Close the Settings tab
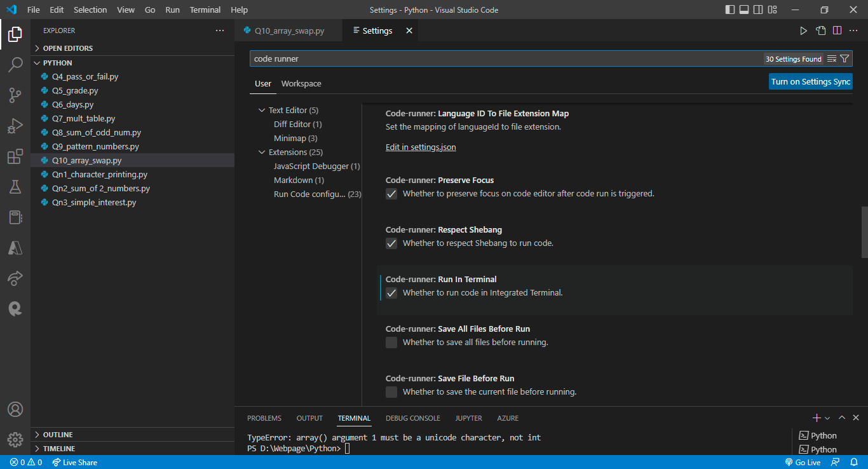The image size is (868, 469). pyautogui.click(x=409, y=31)
